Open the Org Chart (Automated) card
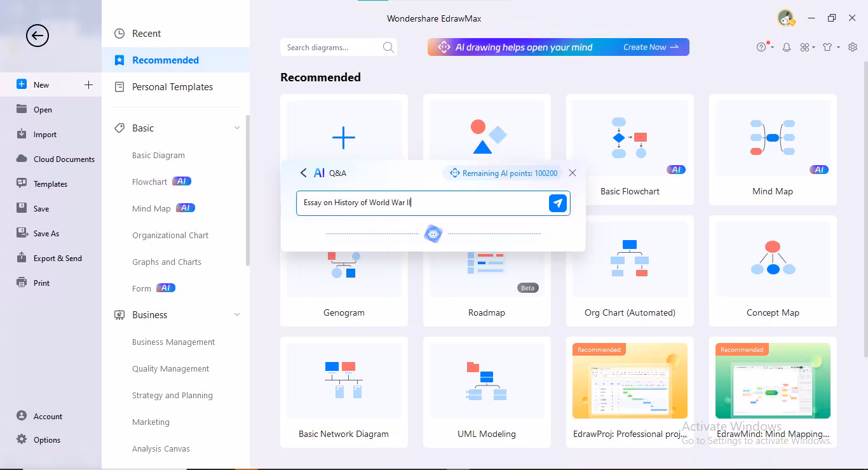 (630, 271)
